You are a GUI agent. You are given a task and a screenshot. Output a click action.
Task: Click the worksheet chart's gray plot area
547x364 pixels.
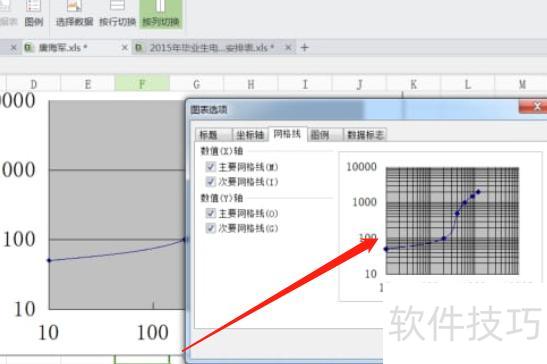(x=117, y=205)
